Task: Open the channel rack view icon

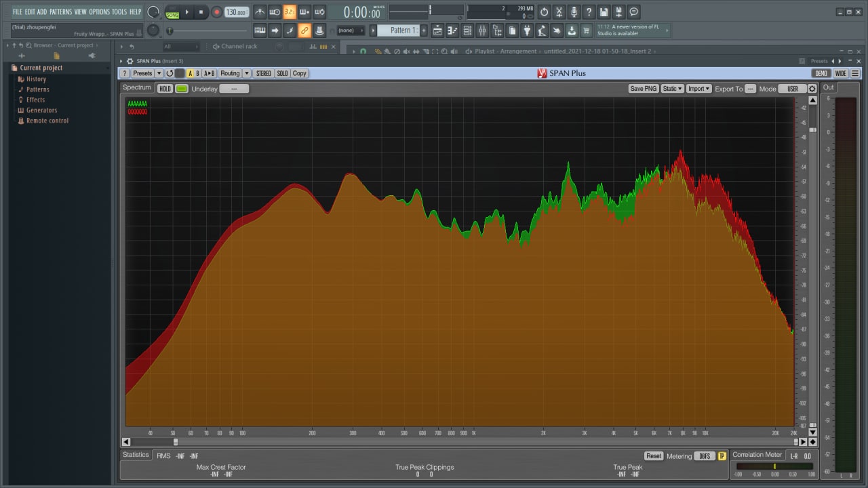Action: coord(467,30)
